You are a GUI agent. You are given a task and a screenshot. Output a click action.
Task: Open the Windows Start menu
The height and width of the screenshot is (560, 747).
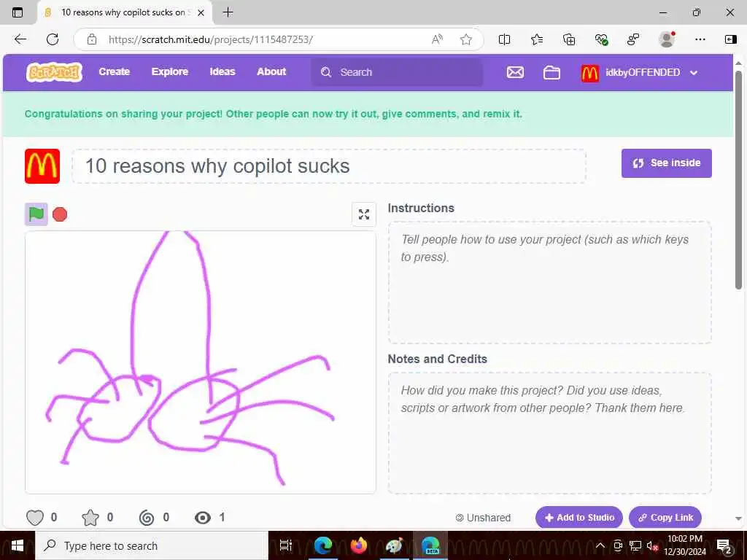click(x=18, y=545)
